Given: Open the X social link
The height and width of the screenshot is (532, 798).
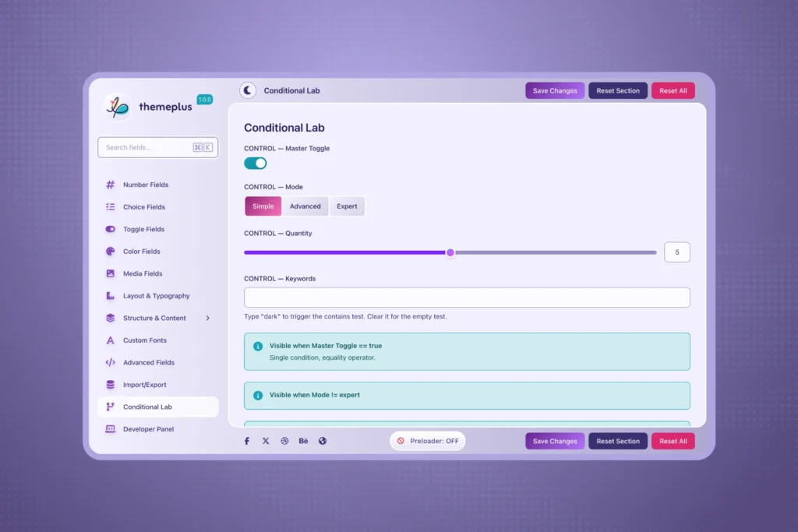Looking at the screenshot, I should (x=266, y=441).
